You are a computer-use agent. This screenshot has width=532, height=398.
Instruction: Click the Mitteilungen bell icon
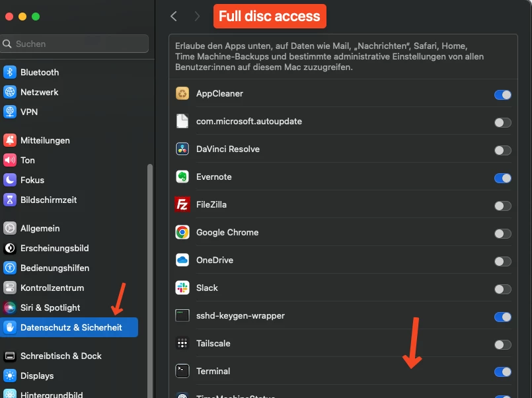point(10,140)
